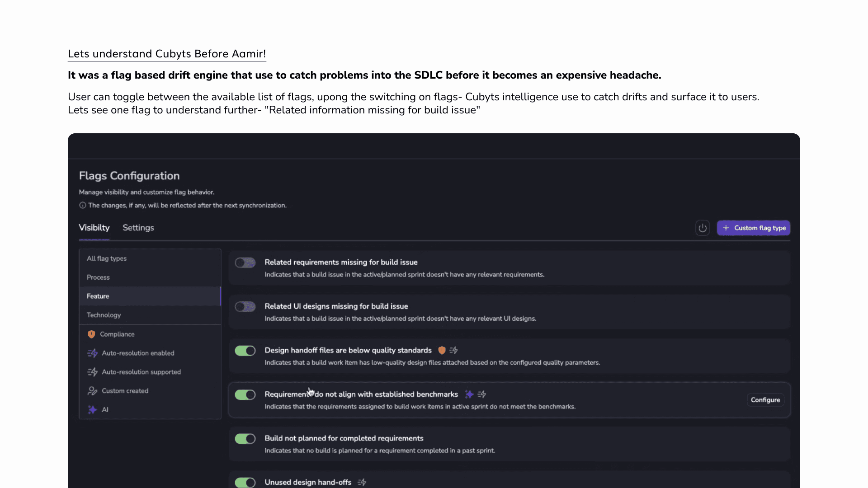Click bold sentence about flag based drift engine

click(x=364, y=75)
